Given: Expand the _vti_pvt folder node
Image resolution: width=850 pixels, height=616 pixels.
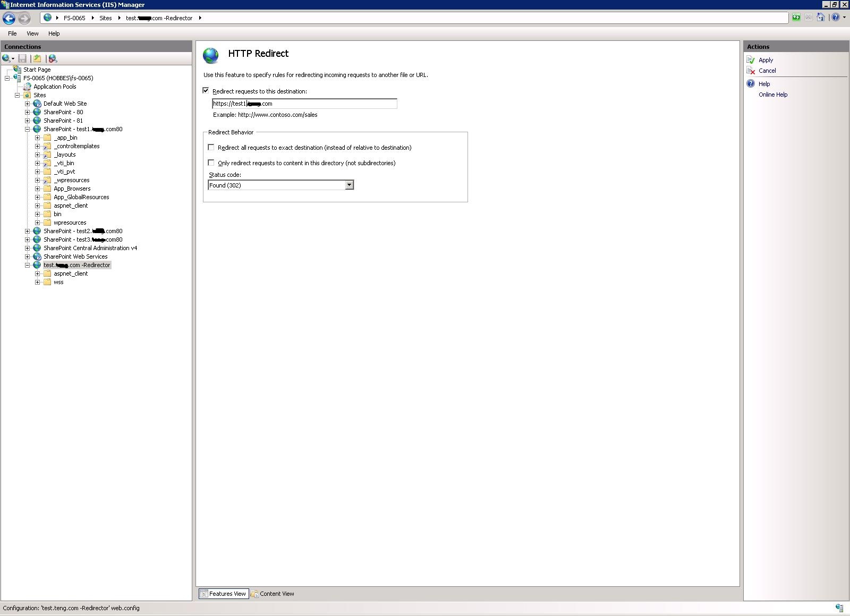Looking at the screenshot, I should [38, 172].
